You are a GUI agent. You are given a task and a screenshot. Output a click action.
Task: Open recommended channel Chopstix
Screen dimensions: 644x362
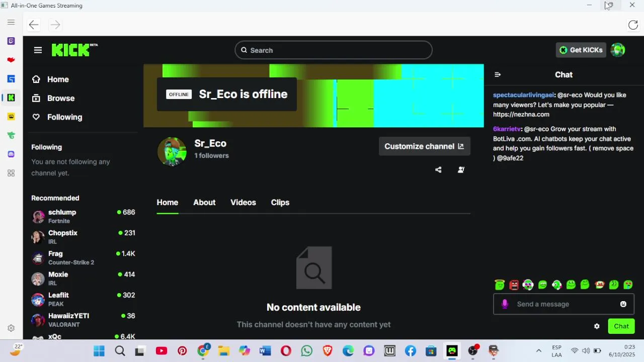click(x=83, y=237)
